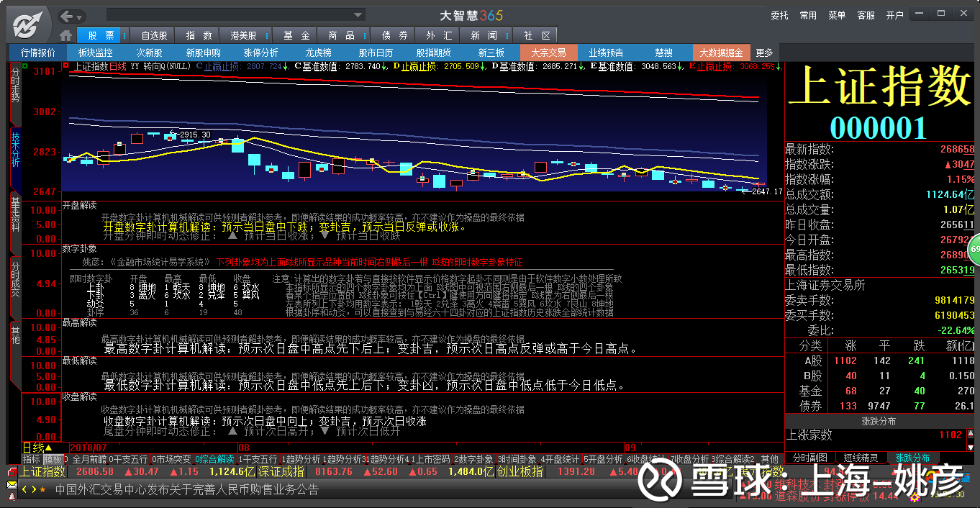Viewport: 980px width, 508px height.
Task: Open 龙虎榜 page
Action: tap(319, 53)
